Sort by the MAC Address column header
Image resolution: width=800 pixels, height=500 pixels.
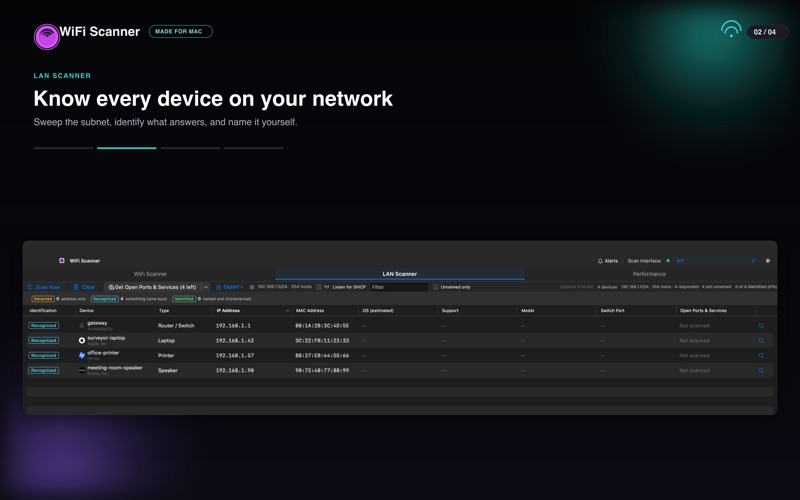click(310, 310)
